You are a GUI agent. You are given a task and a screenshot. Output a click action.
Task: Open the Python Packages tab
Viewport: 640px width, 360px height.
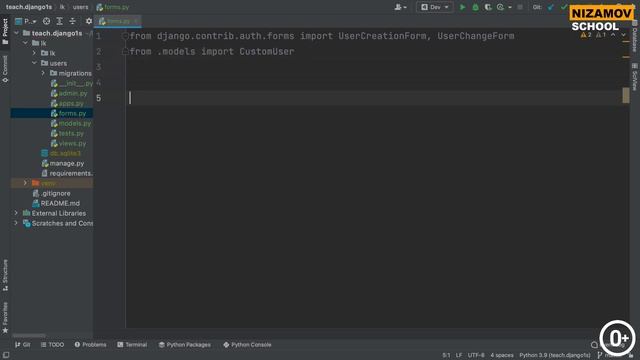click(x=184, y=345)
